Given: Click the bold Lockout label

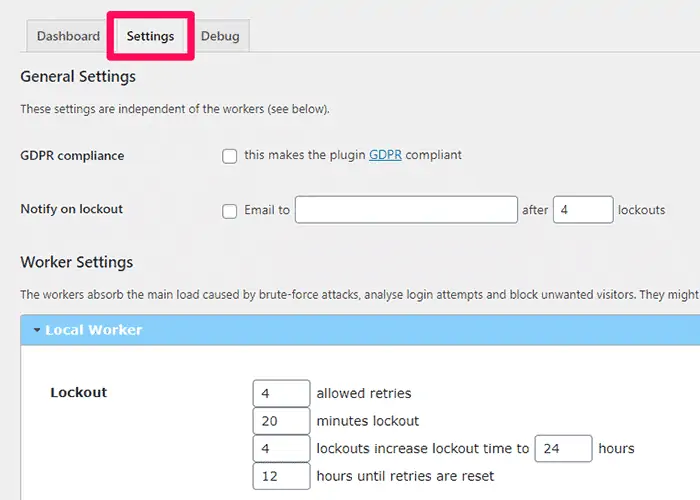Looking at the screenshot, I should tap(79, 392).
